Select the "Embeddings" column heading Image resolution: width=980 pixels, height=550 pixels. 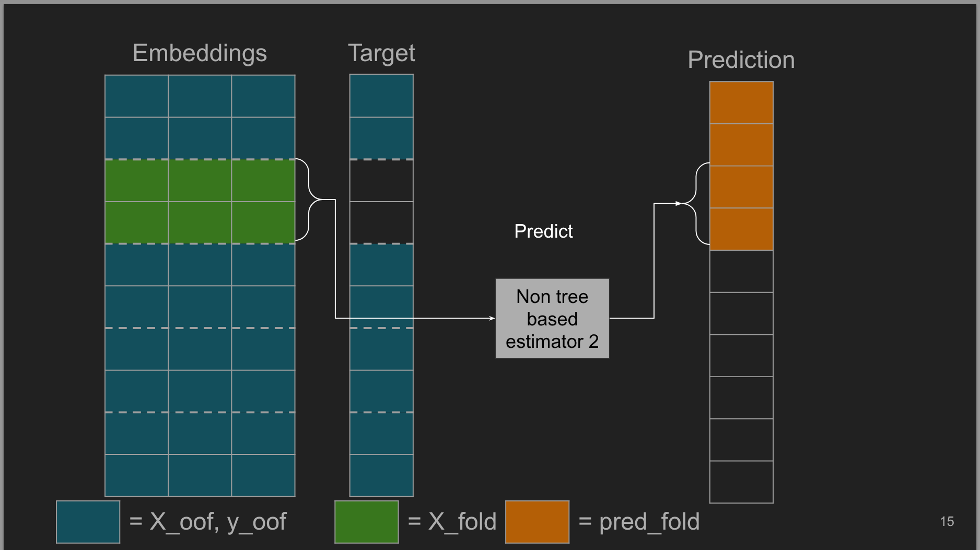click(200, 53)
